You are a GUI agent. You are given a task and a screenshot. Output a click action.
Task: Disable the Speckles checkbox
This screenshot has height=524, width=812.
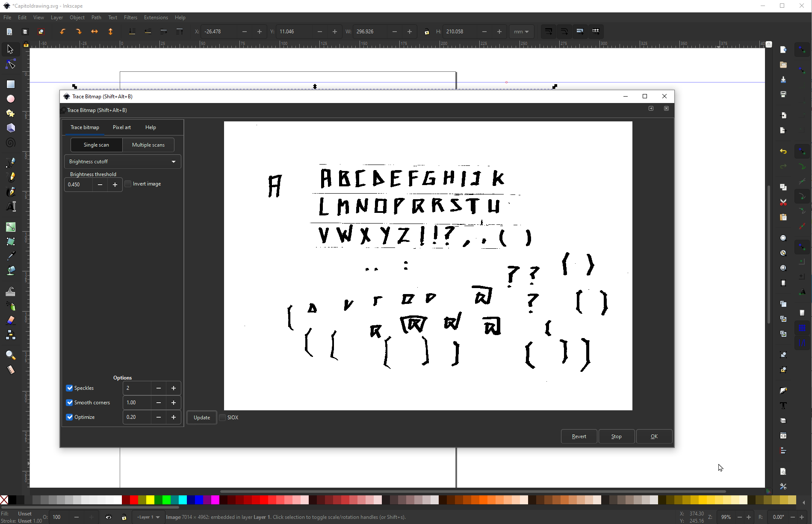pyautogui.click(x=69, y=388)
